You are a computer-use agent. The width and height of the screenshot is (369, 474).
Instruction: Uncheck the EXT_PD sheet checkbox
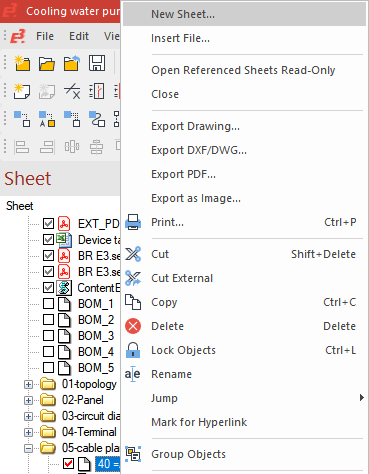[48, 223]
